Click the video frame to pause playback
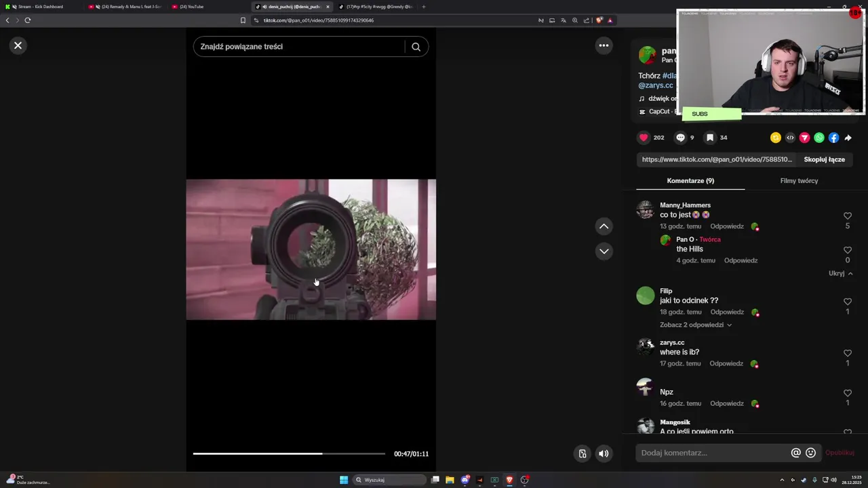 click(311, 249)
